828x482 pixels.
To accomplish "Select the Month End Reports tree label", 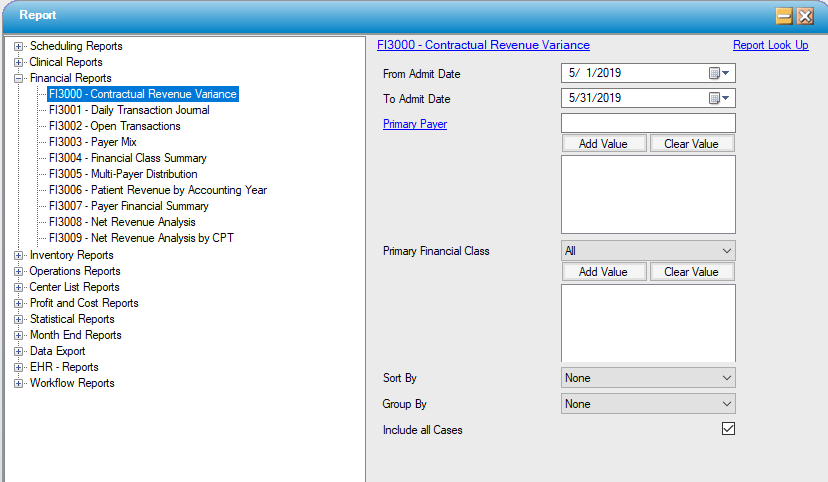I will point(76,335).
